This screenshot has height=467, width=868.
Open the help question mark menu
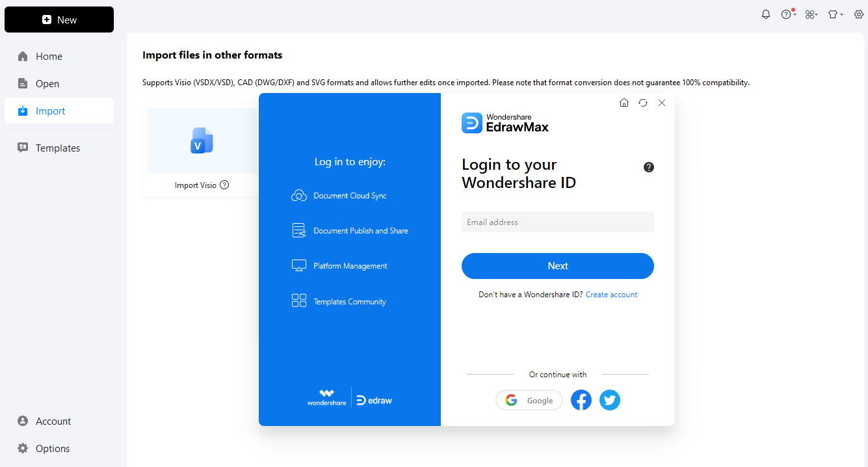(788, 14)
